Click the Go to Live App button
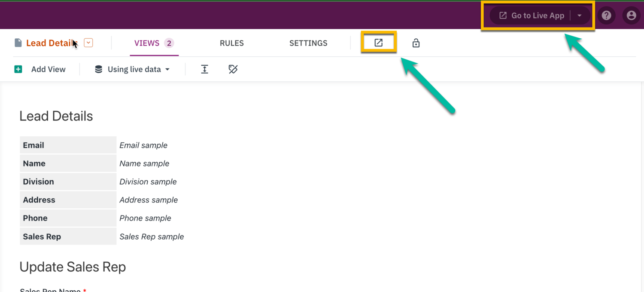The height and width of the screenshot is (292, 644). (537, 15)
